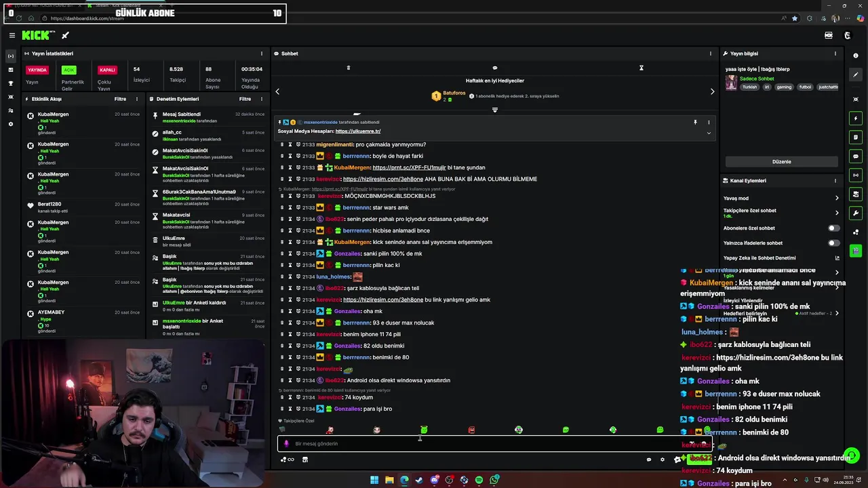Open the Etkinlik Akışı filter
The image size is (868, 488).
[120, 99]
